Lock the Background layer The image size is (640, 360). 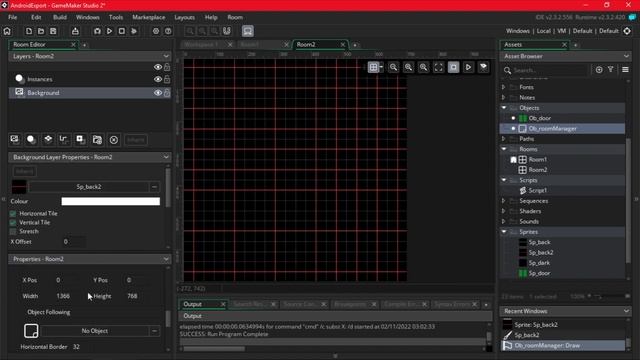(167, 93)
